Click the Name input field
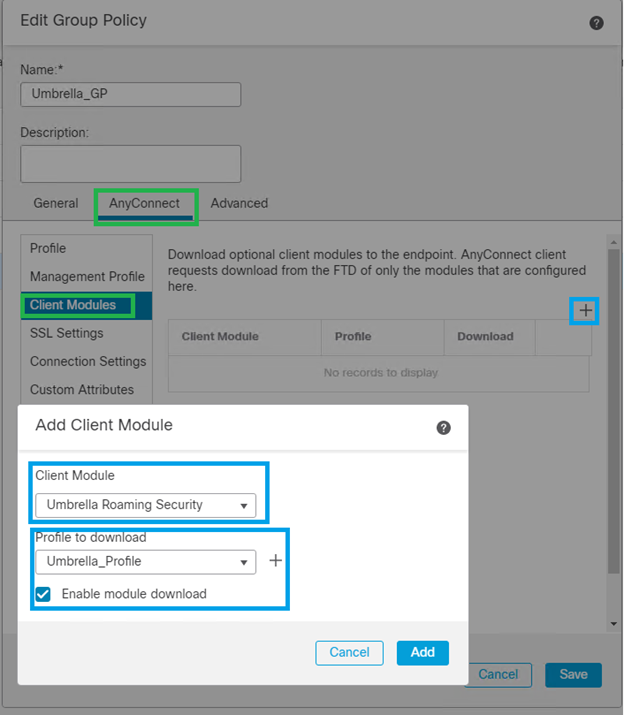 click(x=130, y=94)
